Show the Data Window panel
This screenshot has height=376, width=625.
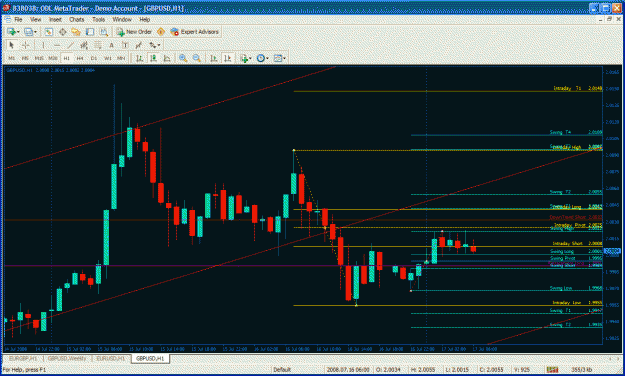[63, 32]
